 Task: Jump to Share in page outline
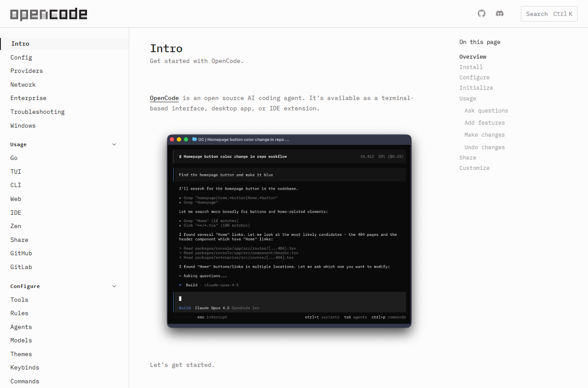pyautogui.click(x=467, y=157)
